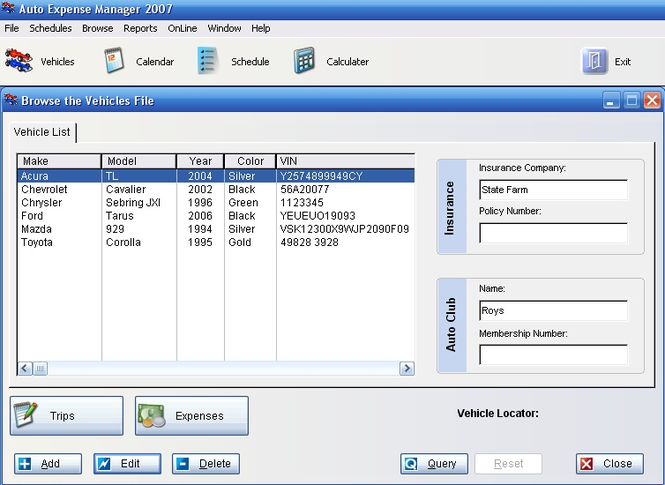Open Trips for the selected vehicle
The width and height of the screenshot is (665, 485).
pyautogui.click(x=67, y=416)
